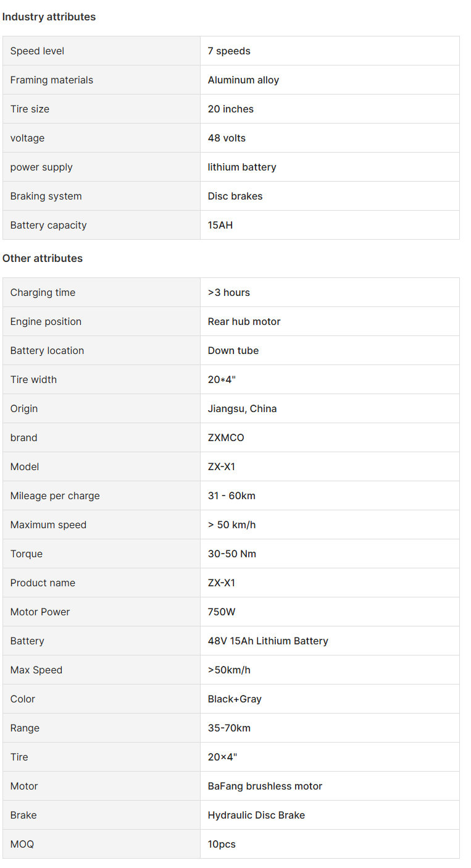Click the Black+Gray color value

[x=235, y=699]
